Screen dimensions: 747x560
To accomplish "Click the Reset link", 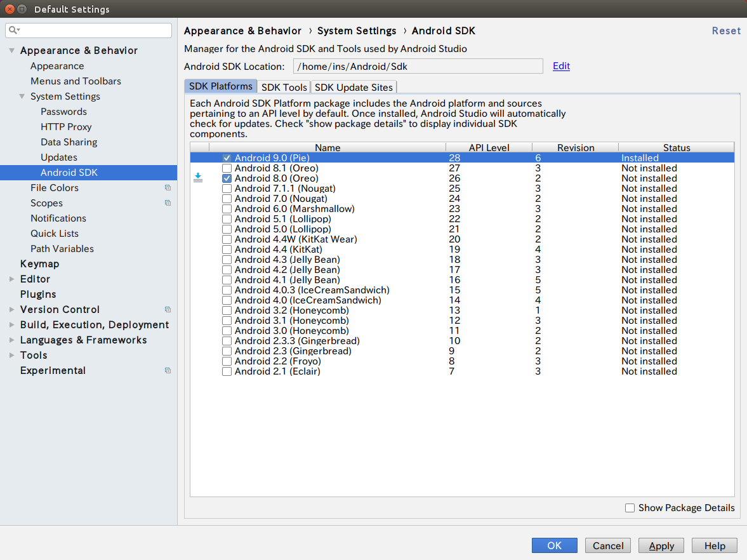I will pyautogui.click(x=726, y=30).
